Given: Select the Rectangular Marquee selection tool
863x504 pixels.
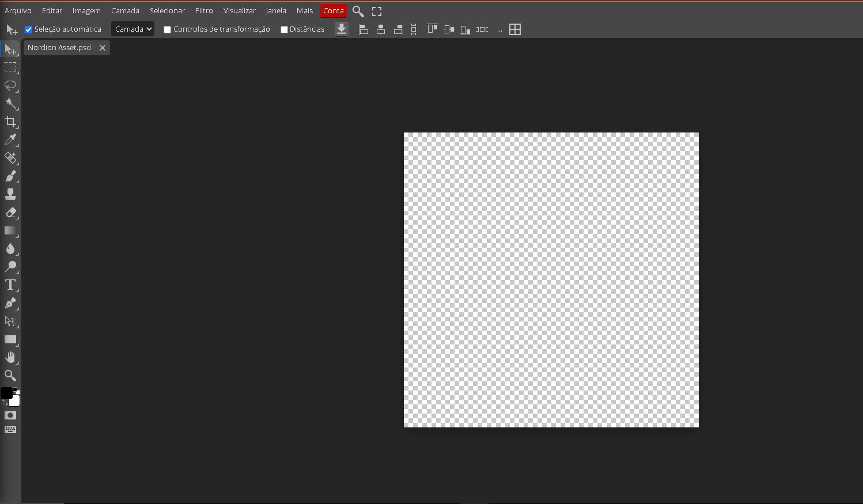Looking at the screenshot, I should (x=10, y=67).
